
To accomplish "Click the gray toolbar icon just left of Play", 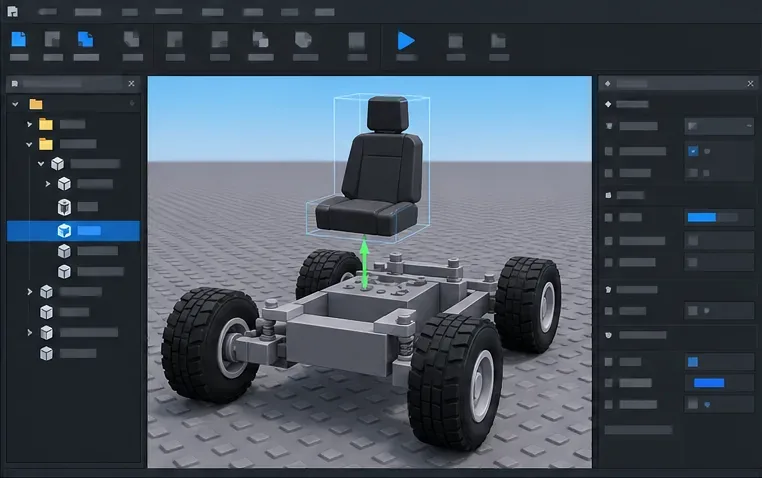I will pyautogui.click(x=357, y=40).
